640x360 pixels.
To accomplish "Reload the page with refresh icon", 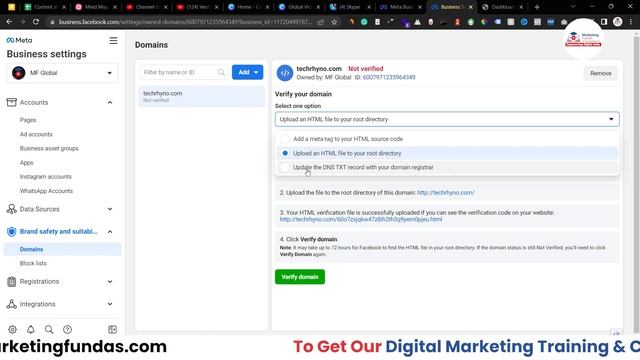I will tap(36, 22).
